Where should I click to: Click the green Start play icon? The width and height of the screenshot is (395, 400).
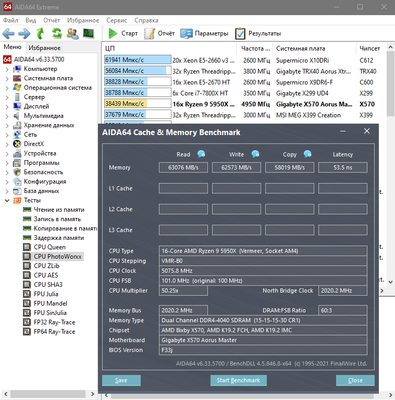113,33
